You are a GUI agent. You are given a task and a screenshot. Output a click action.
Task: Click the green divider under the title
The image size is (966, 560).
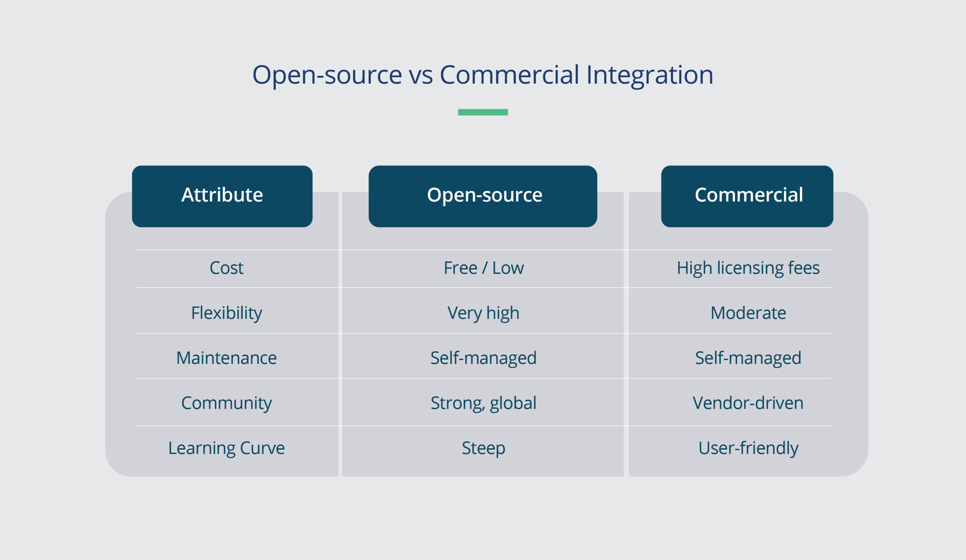483,112
